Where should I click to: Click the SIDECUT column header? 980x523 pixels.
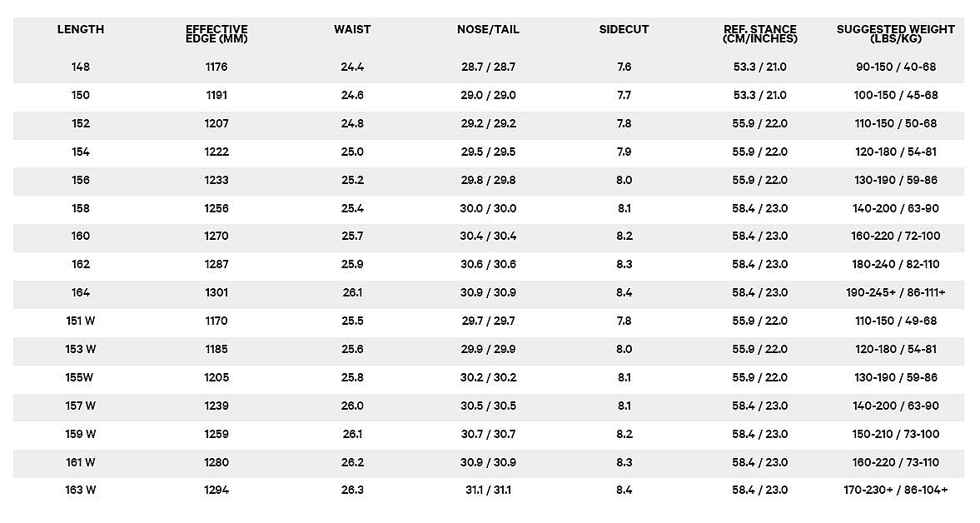[624, 29]
